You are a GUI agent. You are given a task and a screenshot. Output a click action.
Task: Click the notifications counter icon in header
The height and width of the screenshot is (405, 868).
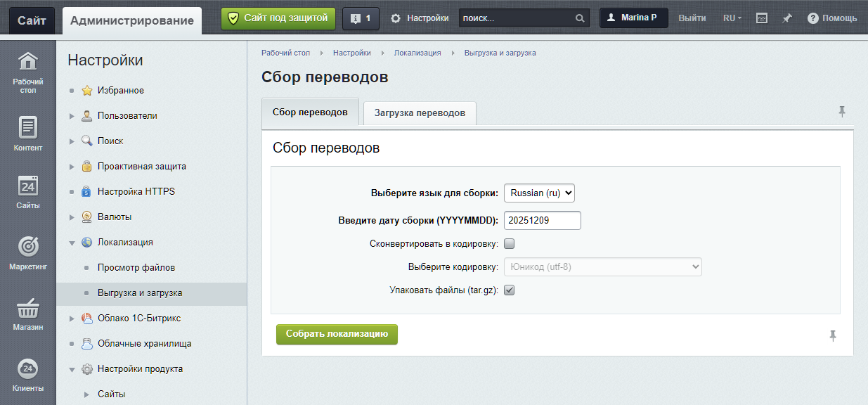[x=361, y=18]
